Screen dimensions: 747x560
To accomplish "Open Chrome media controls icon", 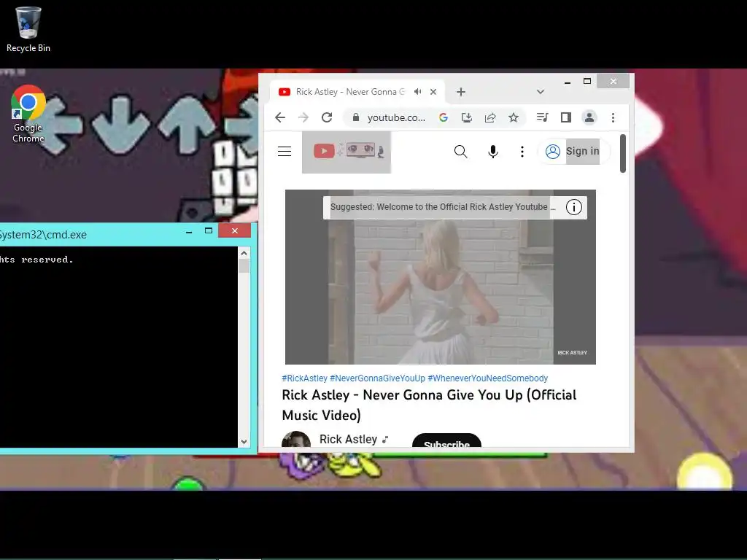I will coord(542,117).
